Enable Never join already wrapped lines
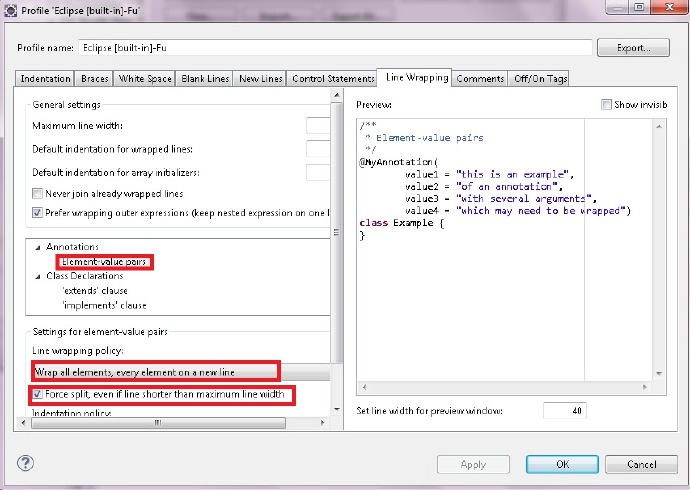The height and width of the screenshot is (490, 690). pyautogui.click(x=37, y=194)
